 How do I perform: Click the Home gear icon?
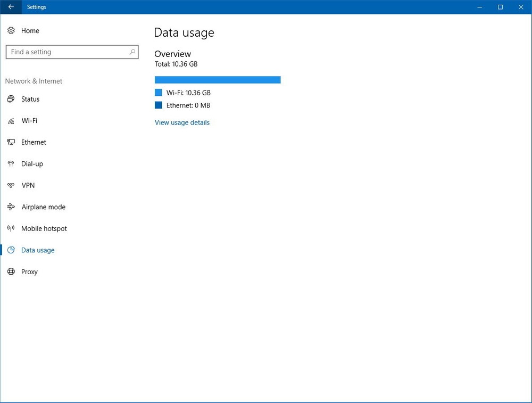point(11,30)
